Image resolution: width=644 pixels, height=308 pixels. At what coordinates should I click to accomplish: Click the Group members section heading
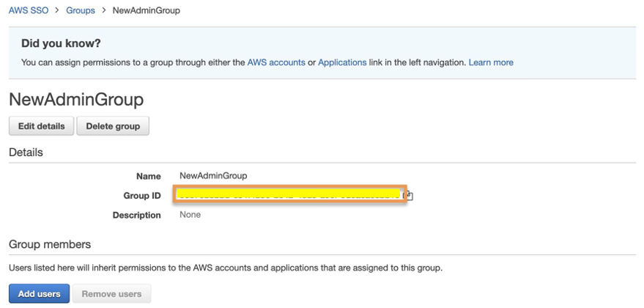coord(50,244)
